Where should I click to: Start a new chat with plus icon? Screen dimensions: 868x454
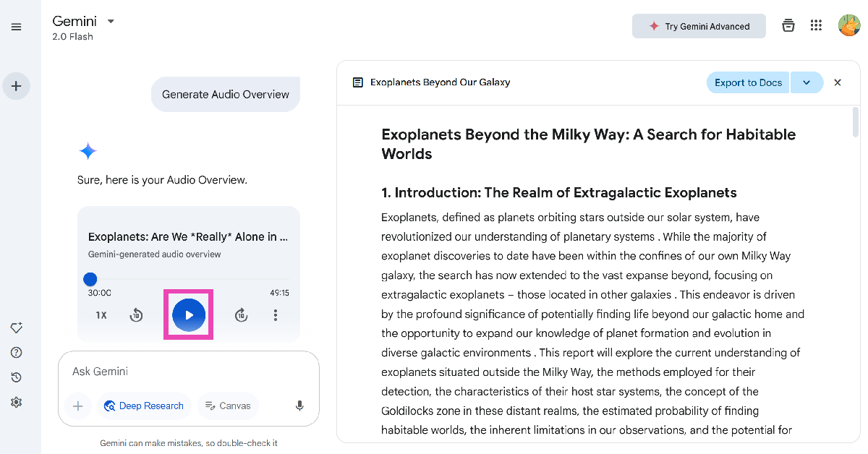(17, 86)
